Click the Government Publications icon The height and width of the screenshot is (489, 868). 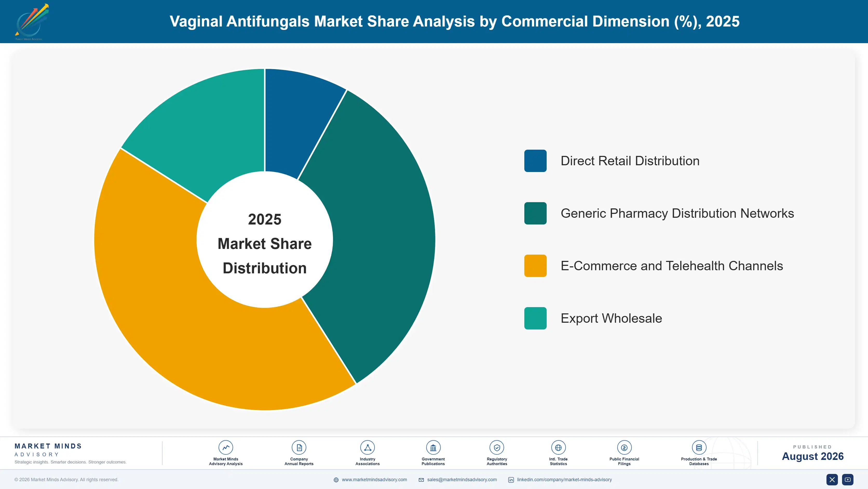click(433, 447)
